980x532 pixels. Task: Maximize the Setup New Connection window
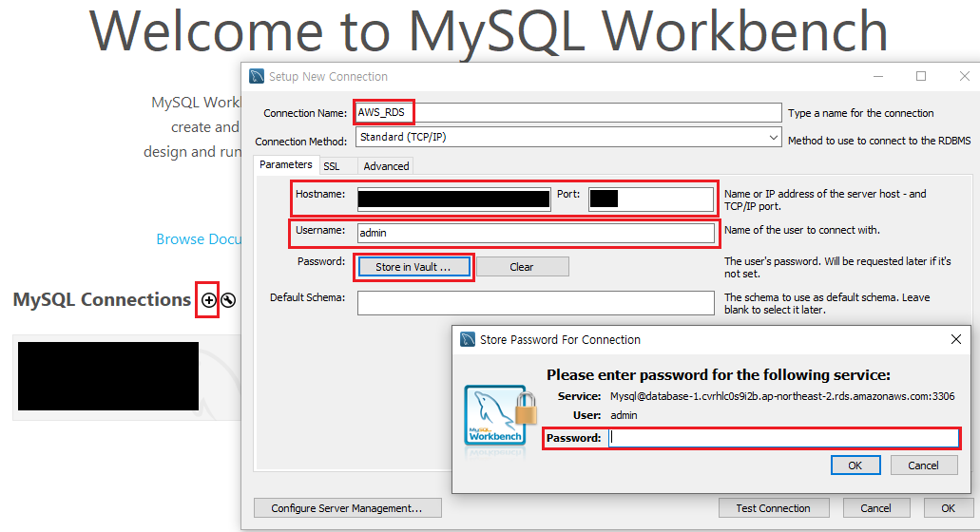(x=921, y=76)
